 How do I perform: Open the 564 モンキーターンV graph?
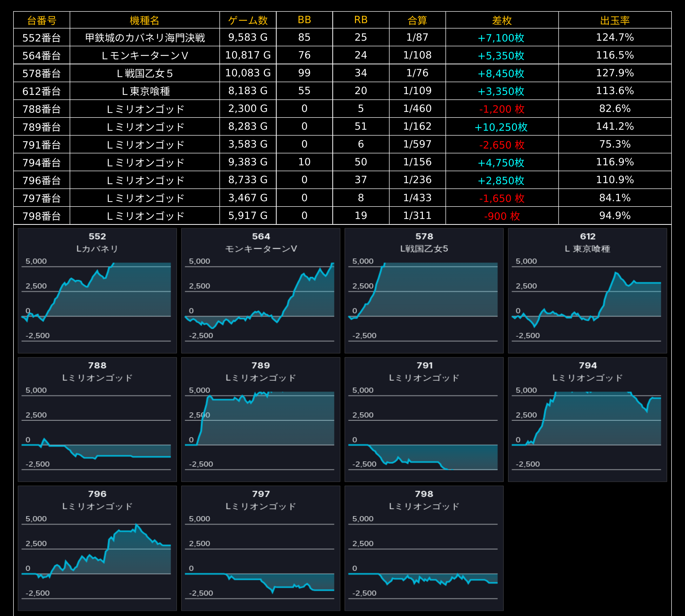[x=261, y=291]
